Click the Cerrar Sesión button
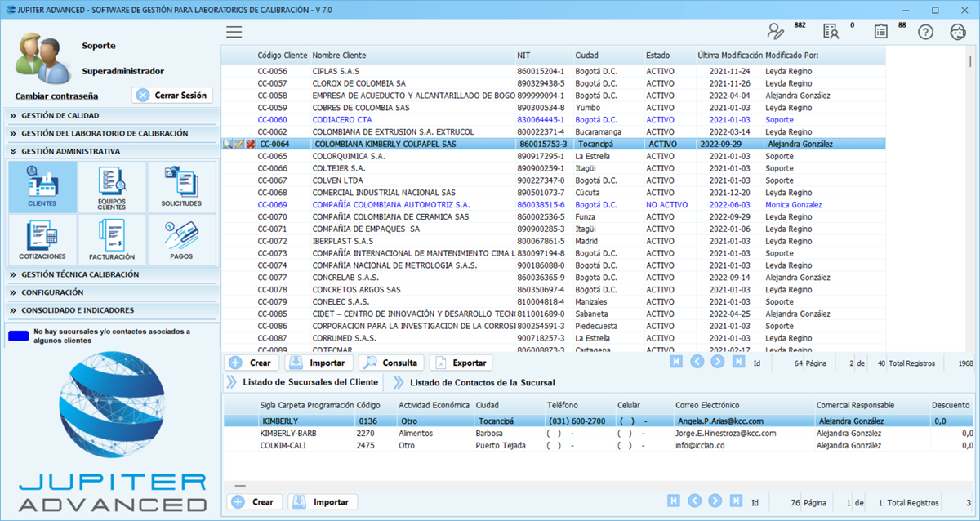 coord(172,95)
